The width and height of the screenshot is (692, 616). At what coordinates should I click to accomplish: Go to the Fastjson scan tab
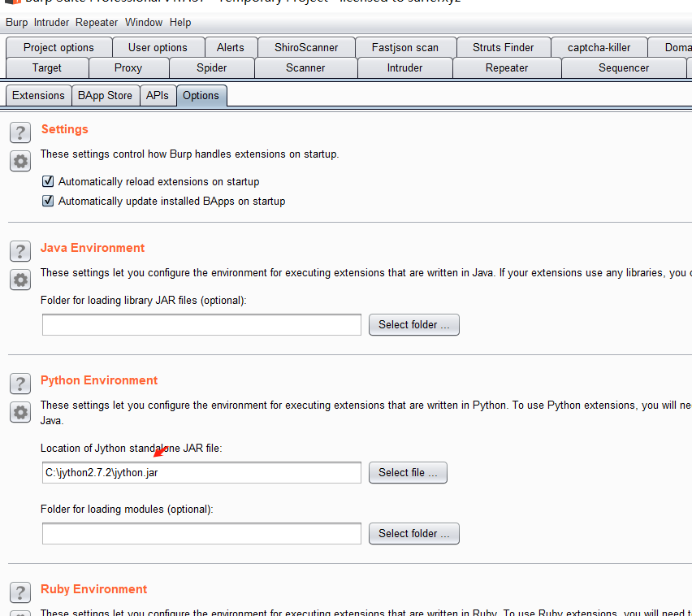pyautogui.click(x=405, y=47)
